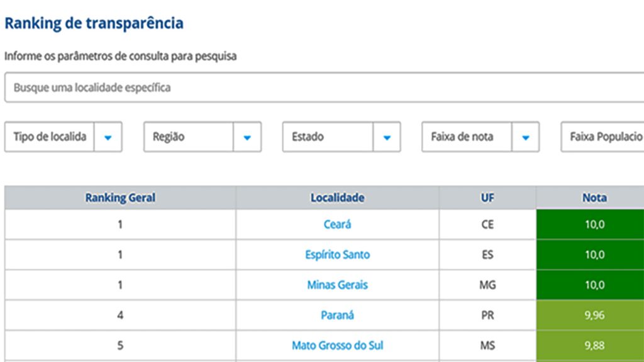Expand the Estado dropdown arrow
Screen dimensions: 644x362
[x=387, y=137]
